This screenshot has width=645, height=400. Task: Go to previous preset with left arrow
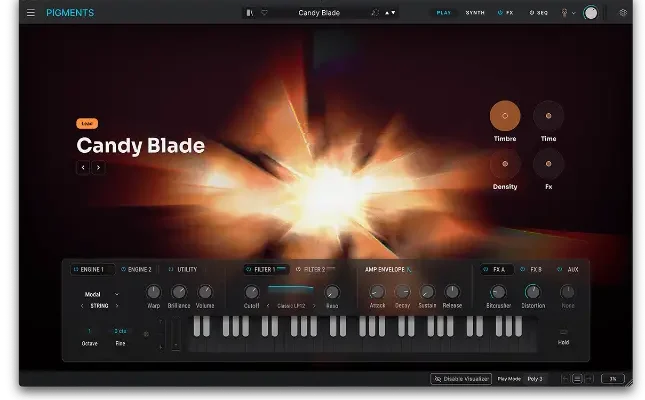83,168
